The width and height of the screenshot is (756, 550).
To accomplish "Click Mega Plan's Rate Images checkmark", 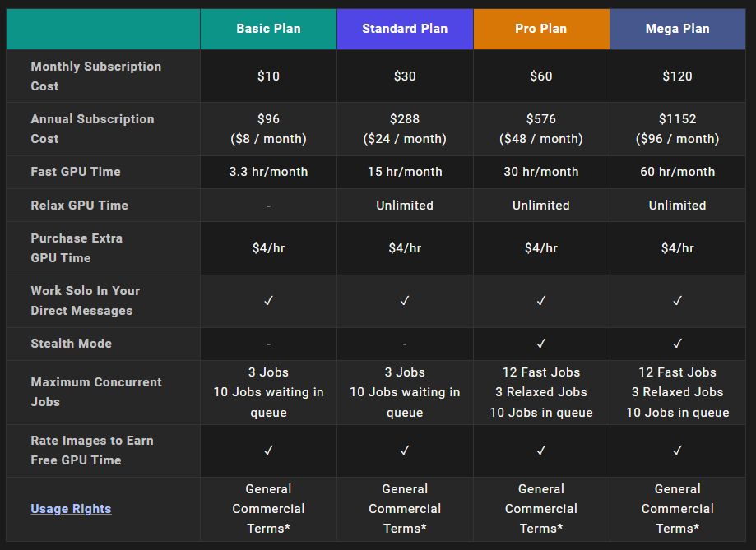I will [677, 451].
